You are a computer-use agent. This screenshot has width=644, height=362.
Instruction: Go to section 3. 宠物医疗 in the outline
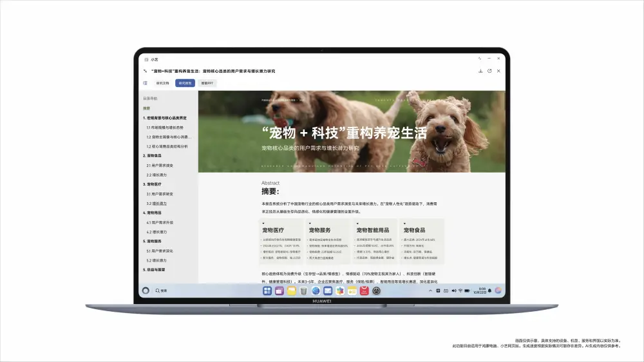(x=153, y=184)
